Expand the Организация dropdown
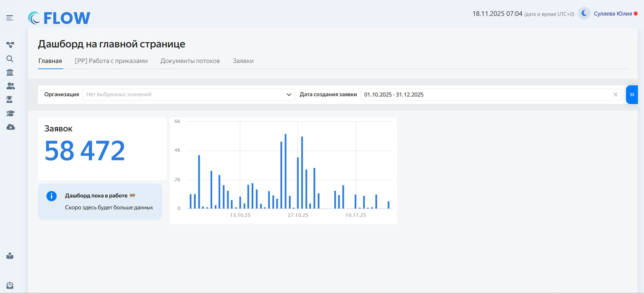 [x=183, y=94]
